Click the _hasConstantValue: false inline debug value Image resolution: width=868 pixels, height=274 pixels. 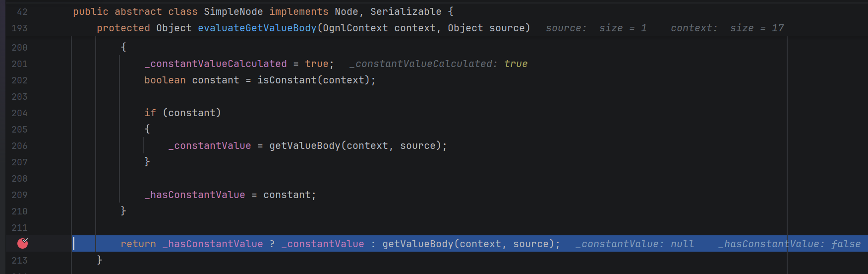point(790,244)
